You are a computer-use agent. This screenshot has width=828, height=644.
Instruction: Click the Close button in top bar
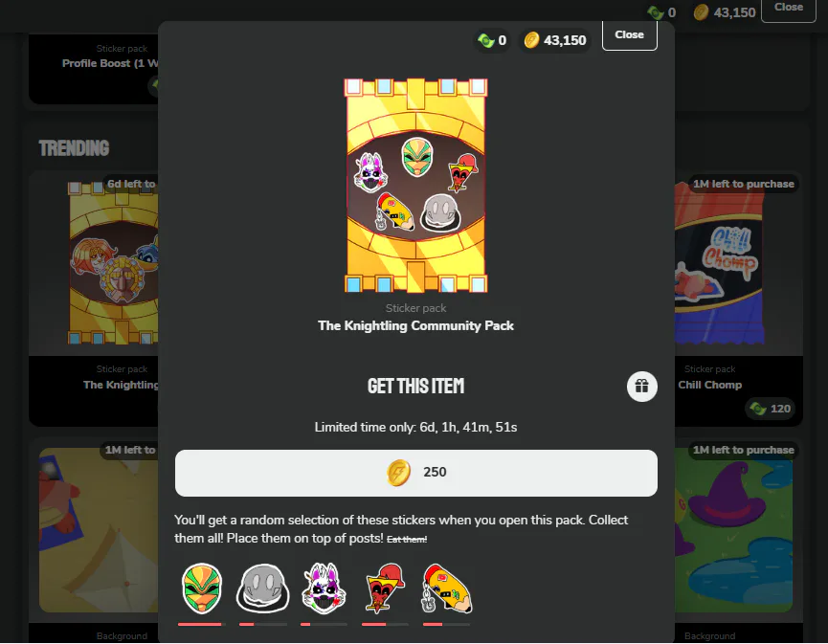pyautogui.click(x=789, y=9)
